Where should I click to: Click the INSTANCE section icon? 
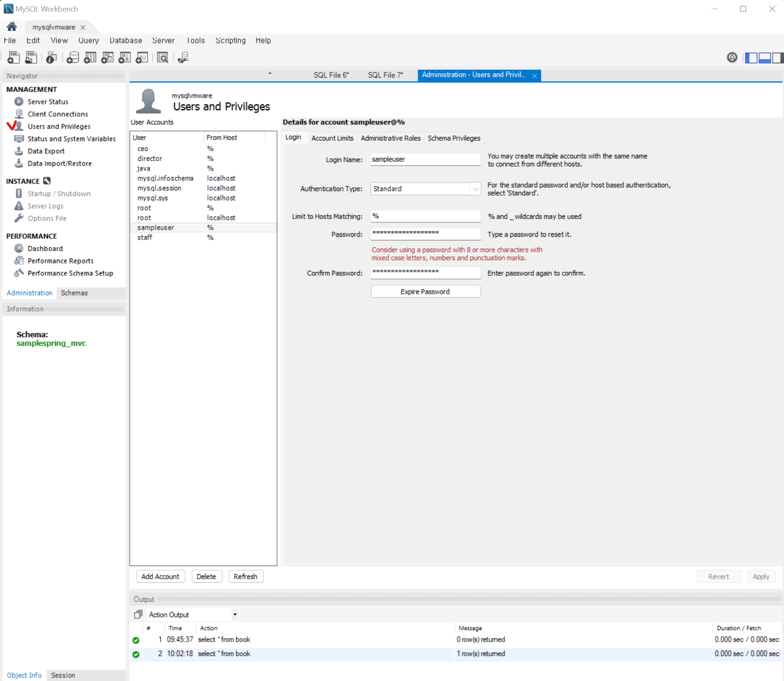click(47, 181)
